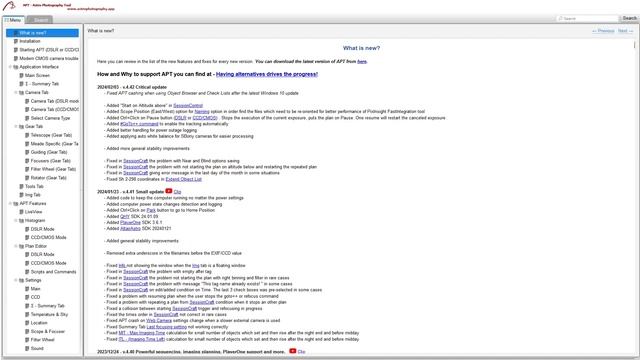Image resolution: width=640 pixels, height=360 pixels.
Task: Open 'Starting APT (DSLR or CCD/C...' topic
Action: click(x=49, y=50)
